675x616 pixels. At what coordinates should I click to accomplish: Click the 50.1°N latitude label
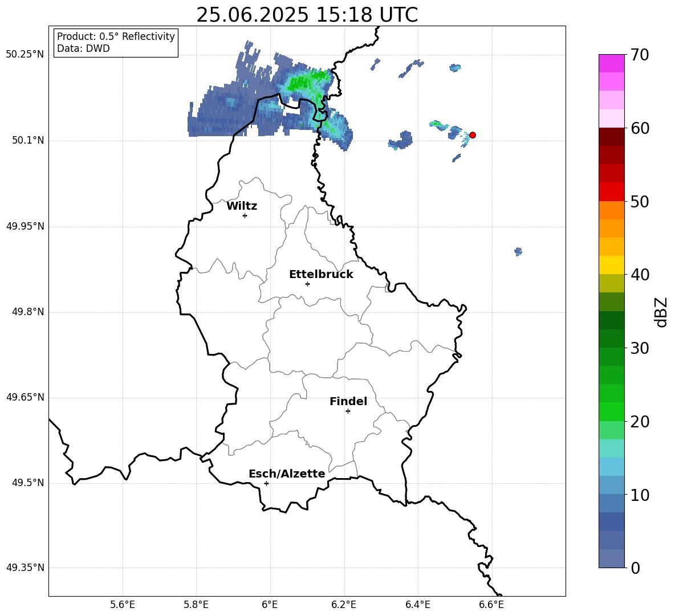28,141
